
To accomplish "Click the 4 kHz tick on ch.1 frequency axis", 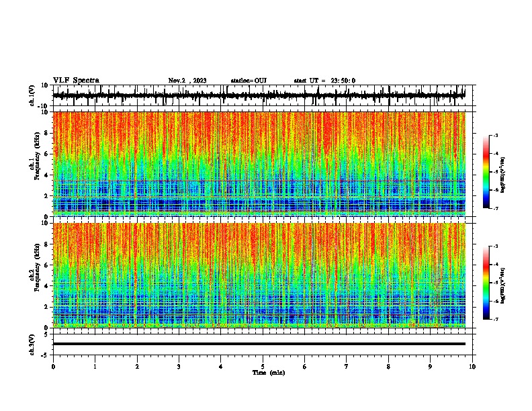I will click(46, 175).
